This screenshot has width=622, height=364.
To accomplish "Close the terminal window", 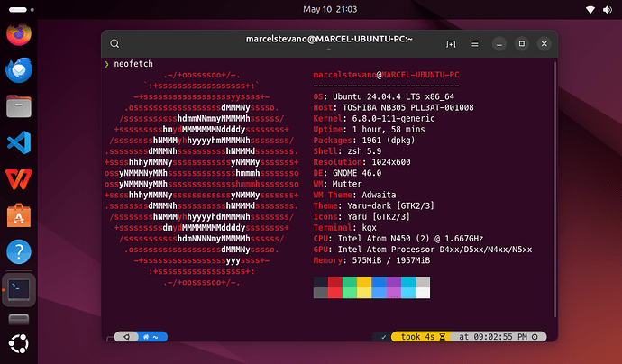I will 544,43.
